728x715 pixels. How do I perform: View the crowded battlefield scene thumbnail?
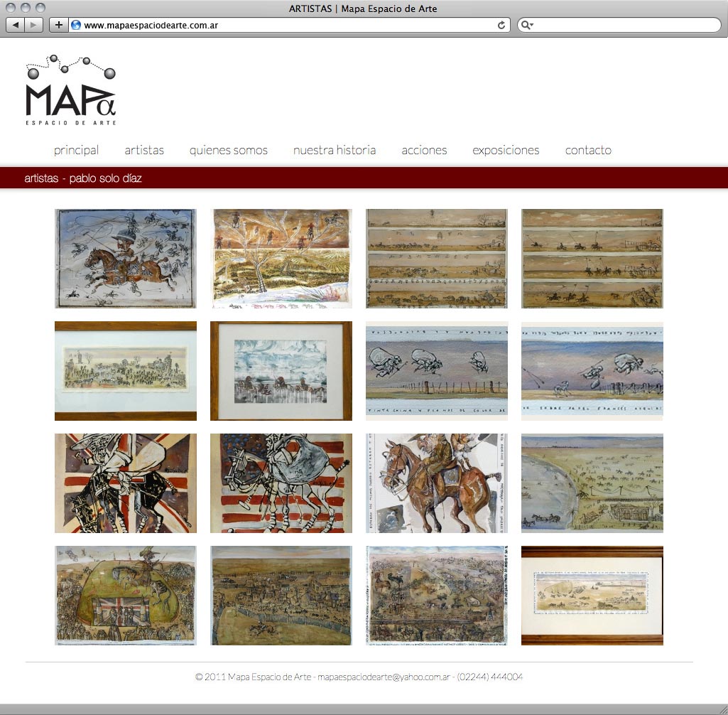pos(437,596)
